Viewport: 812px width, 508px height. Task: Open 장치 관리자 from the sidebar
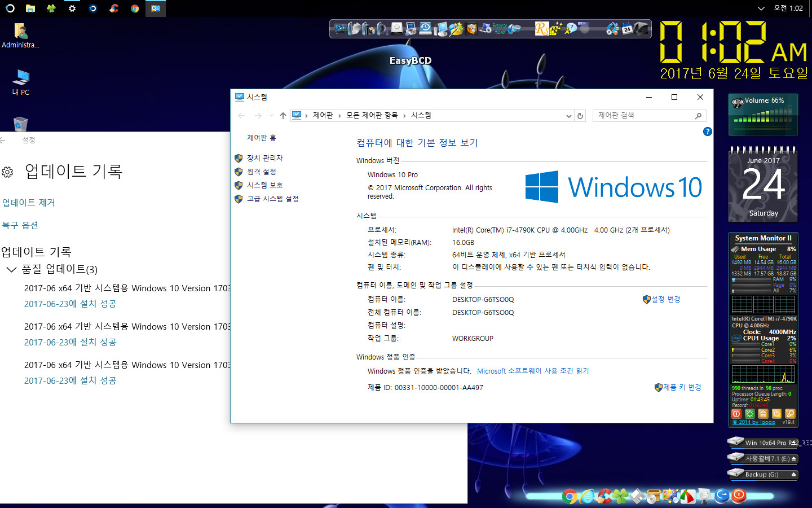point(264,158)
